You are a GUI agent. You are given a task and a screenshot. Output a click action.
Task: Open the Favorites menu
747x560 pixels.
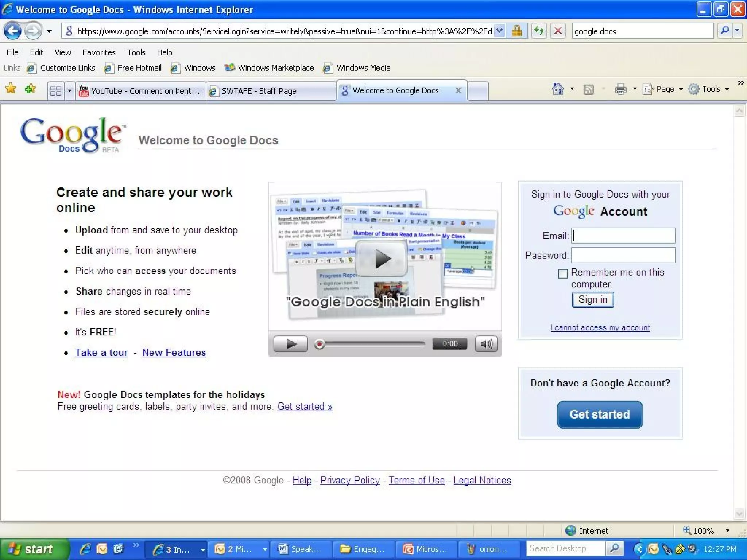[99, 52]
